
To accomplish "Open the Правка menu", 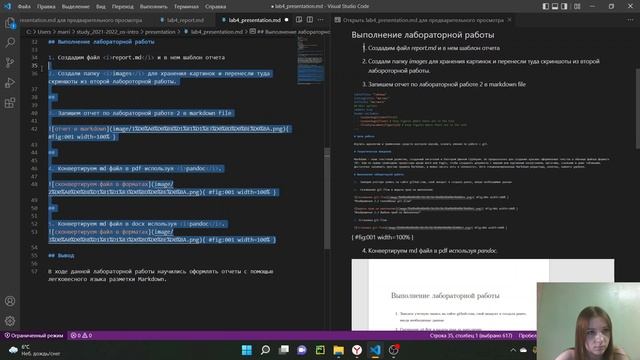I will (46, 7).
